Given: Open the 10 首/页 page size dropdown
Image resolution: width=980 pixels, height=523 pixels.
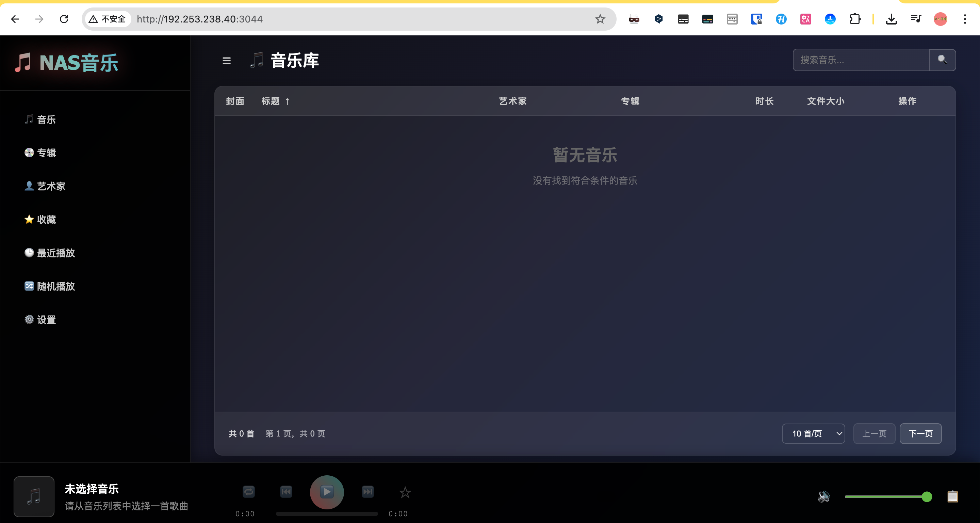Looking at the screenshot, I should 813,433.
